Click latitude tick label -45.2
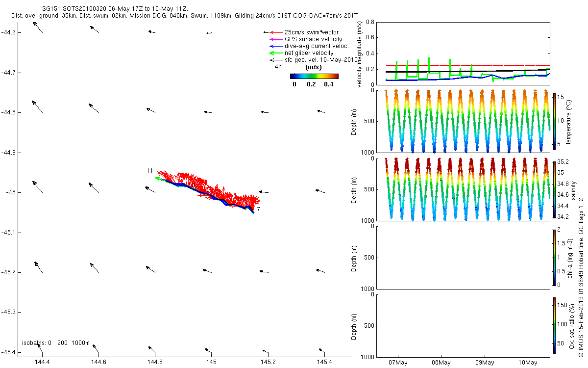Viewport: 588px width, 368px height. (x=8, y=272)
